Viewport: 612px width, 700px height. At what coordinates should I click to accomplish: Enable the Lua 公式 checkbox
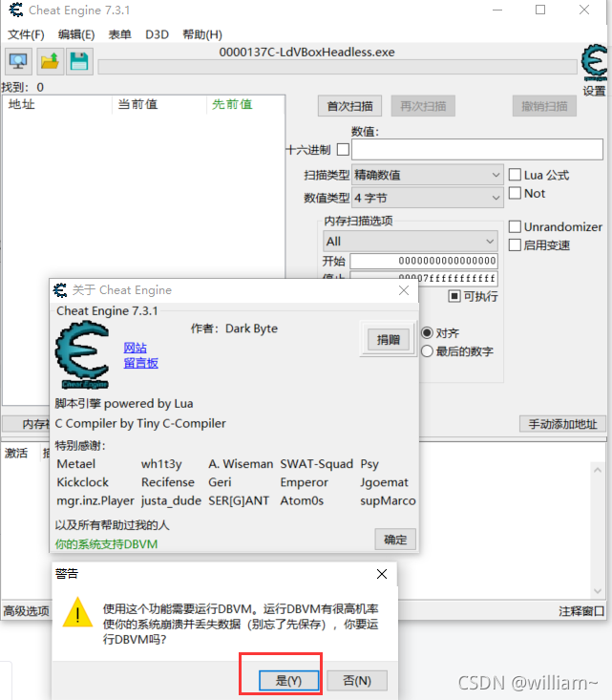515,175
